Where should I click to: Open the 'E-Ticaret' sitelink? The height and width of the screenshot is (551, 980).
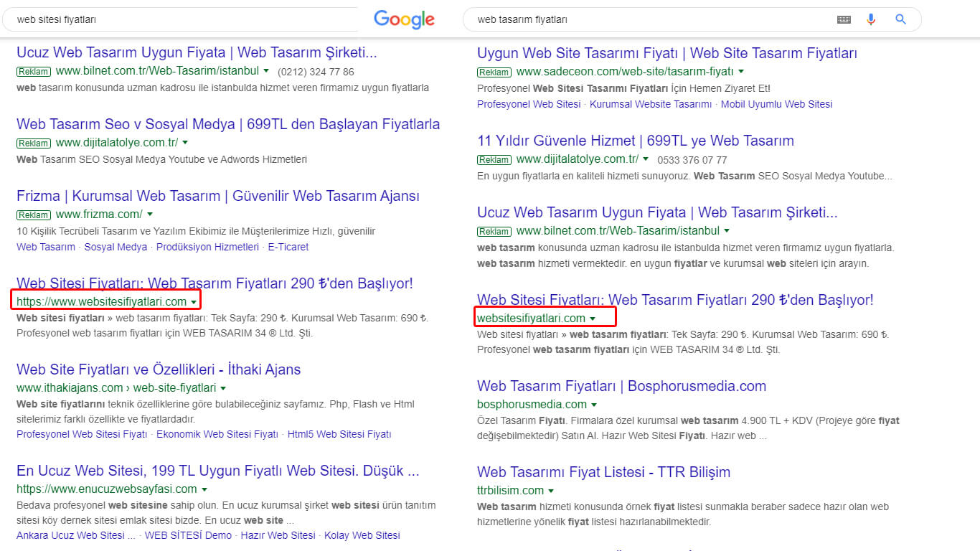(x=288, y=247)
